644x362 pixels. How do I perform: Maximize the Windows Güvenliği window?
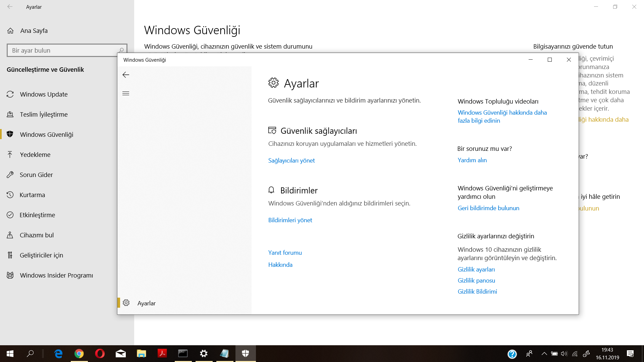click(550, 60)
